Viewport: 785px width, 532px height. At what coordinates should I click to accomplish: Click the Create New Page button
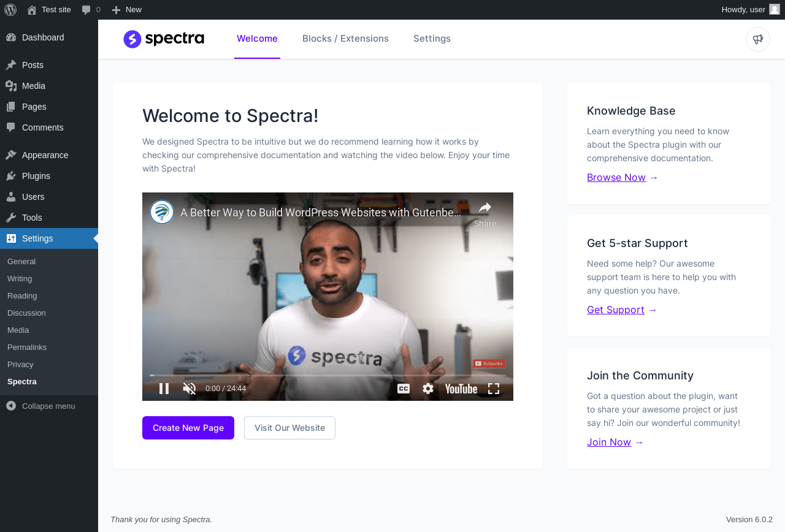(188, 428)
